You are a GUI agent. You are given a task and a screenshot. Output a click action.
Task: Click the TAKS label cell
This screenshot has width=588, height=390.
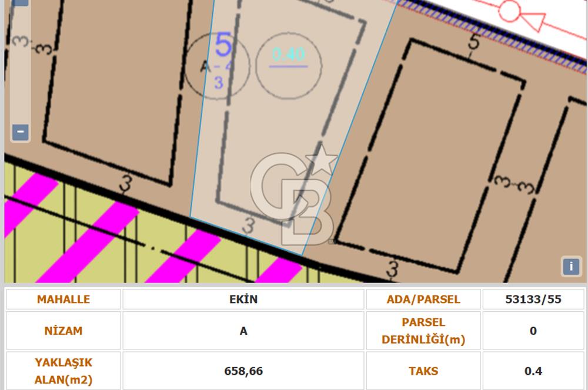click(423, 371)
